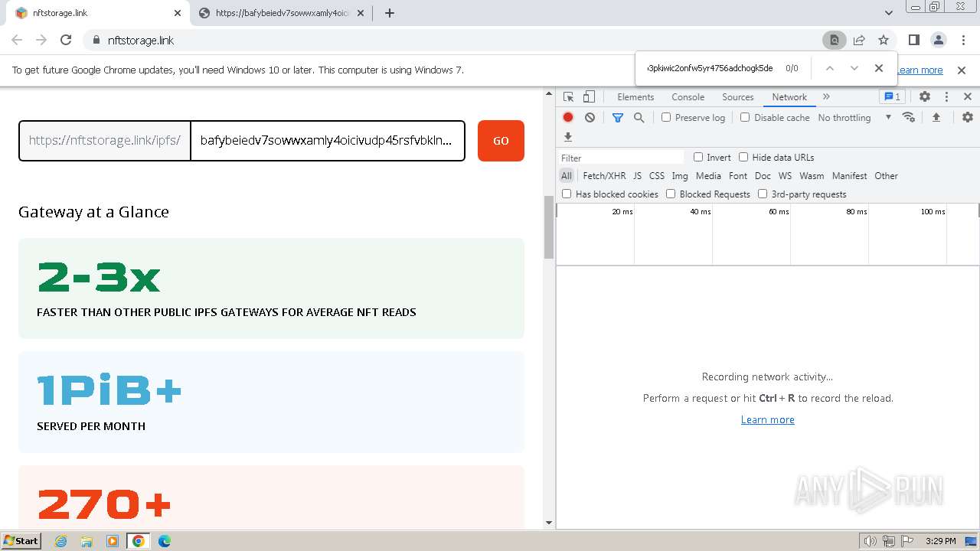
Task: Stop recording network log
Action: point(568,117)
